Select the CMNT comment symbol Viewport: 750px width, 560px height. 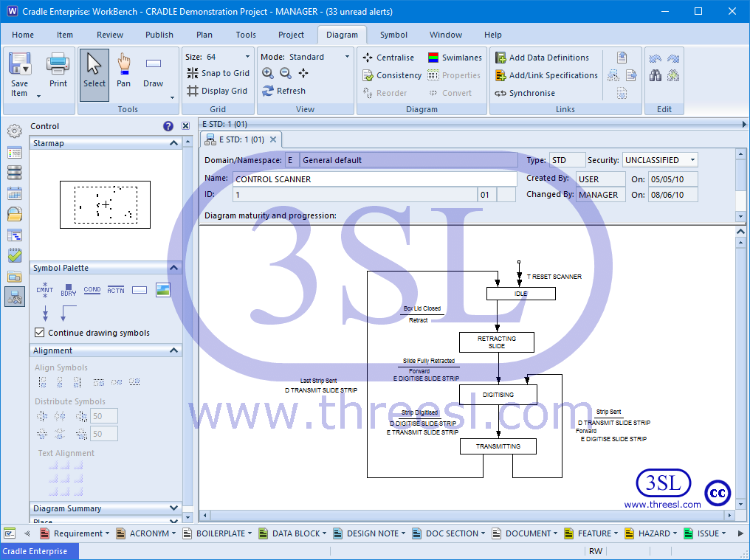click(x=45, y=290)
